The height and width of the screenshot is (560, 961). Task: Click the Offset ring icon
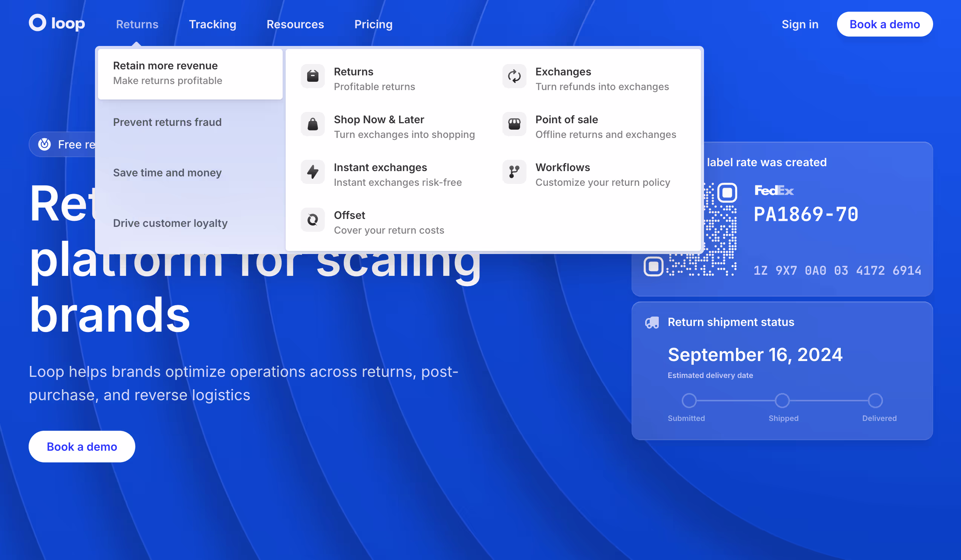click(x=313, y=220)
